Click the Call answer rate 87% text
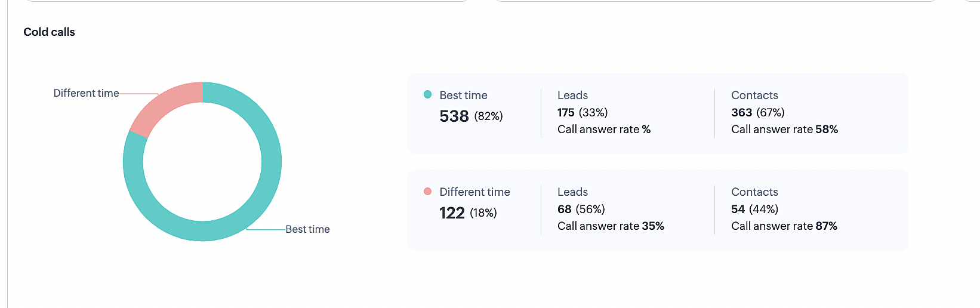This screenshot has height=308, width=980. click(x=784, y=226)
